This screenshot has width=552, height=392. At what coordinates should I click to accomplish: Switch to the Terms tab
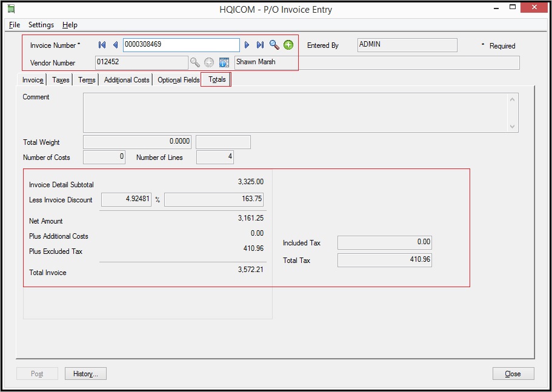(x=87, y=80)
